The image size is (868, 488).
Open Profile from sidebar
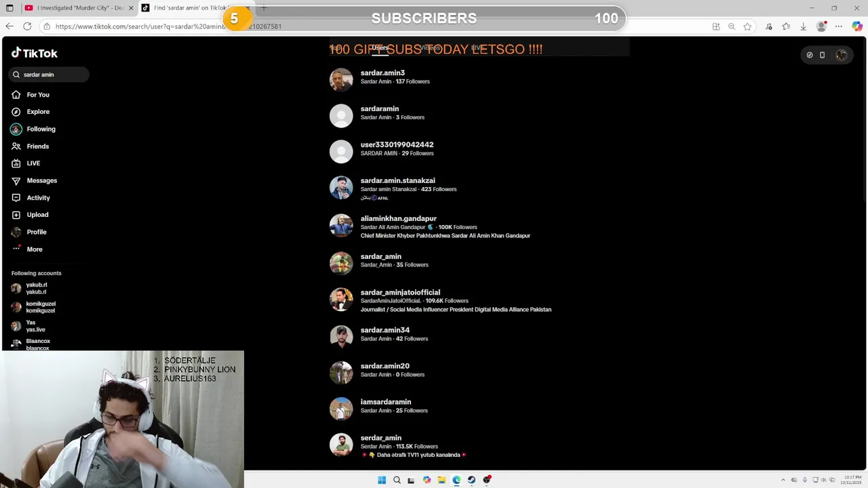(x=29, y=232)
